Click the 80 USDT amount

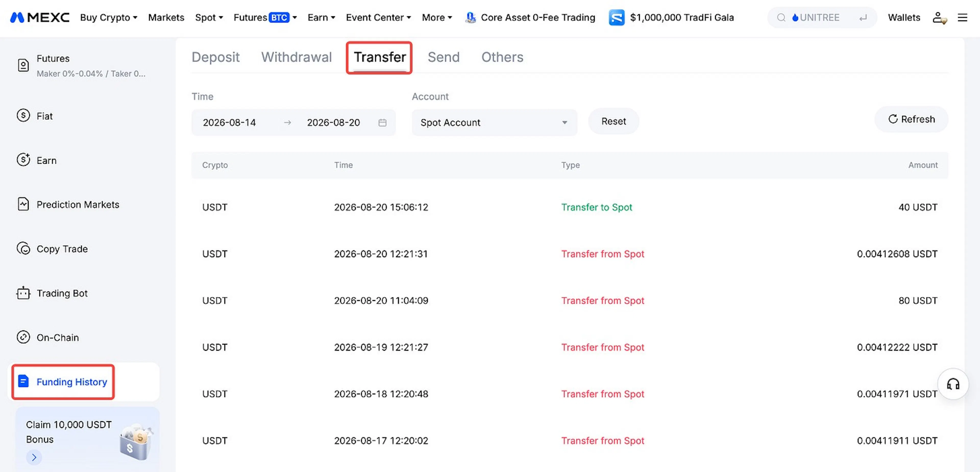pos(918,301)
